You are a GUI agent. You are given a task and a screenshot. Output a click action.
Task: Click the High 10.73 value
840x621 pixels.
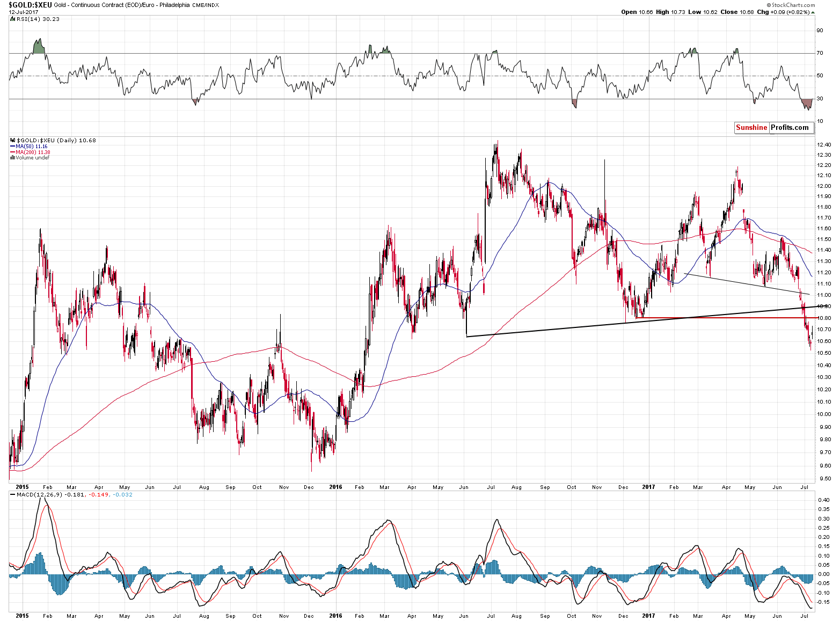(x=670, y=12)
